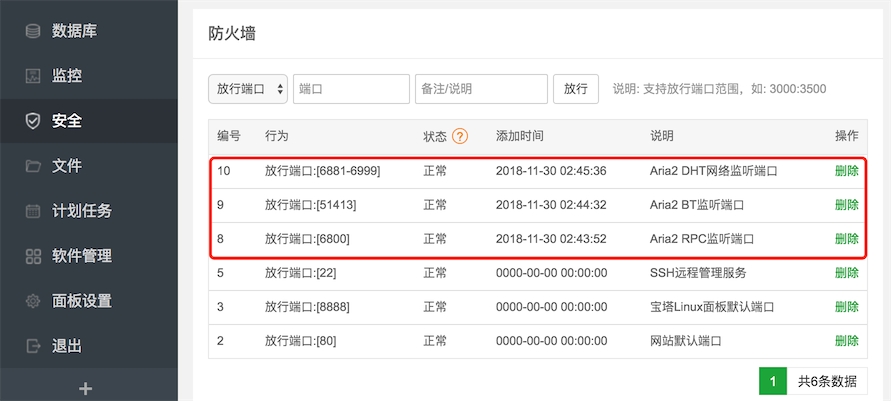Click the Aria2 BT监听端口 description

point(697,205)
